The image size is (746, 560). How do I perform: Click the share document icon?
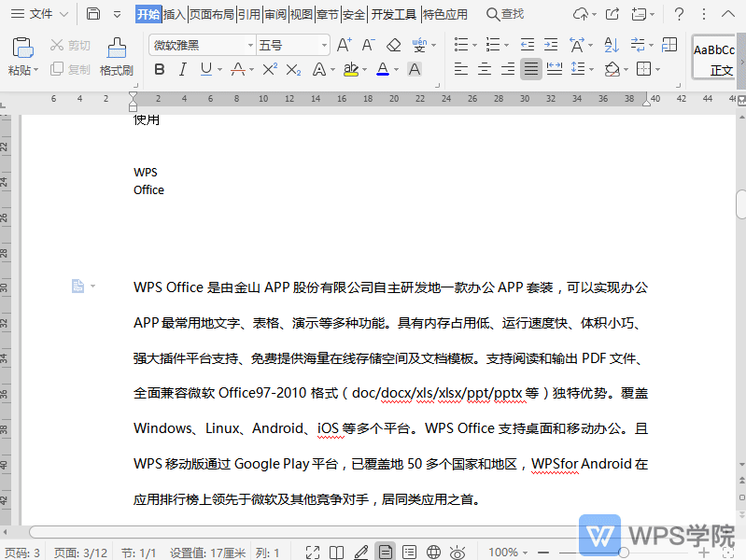[612, 14]
